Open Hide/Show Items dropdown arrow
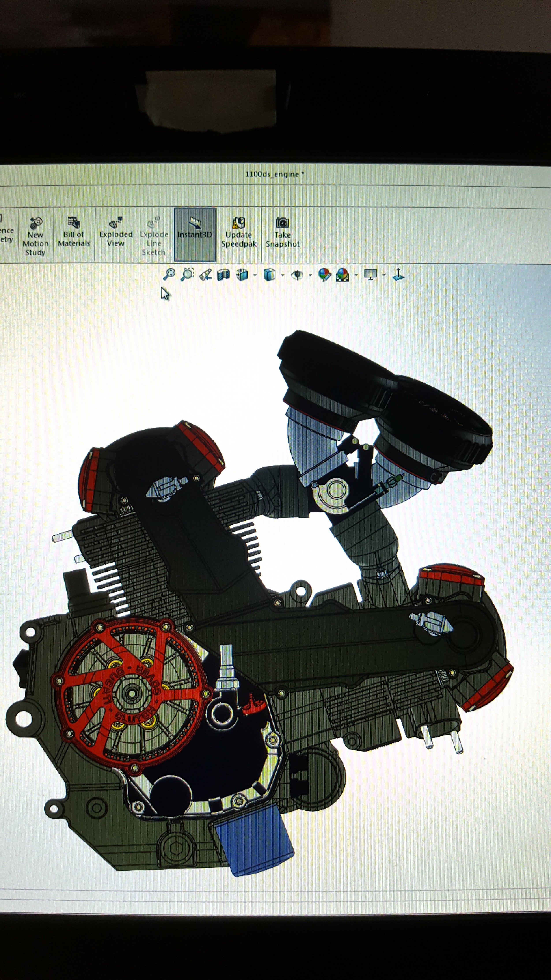Screen dimensions: 551x980 [310, 275]
